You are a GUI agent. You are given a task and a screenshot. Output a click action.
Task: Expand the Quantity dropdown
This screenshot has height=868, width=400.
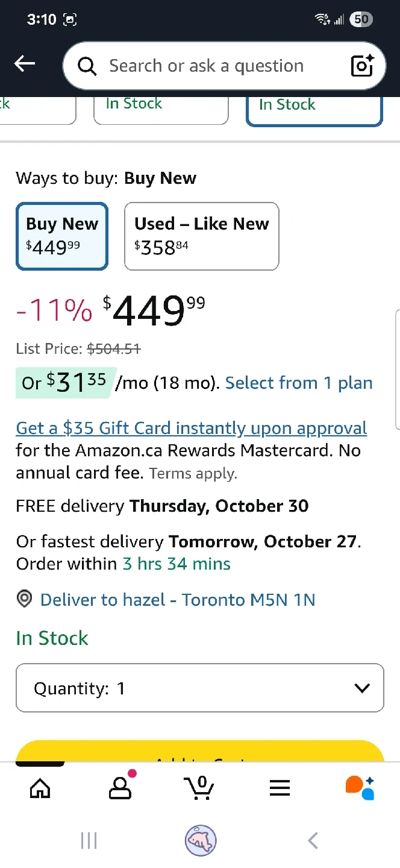pyautogui.click(x=199, y=688)
